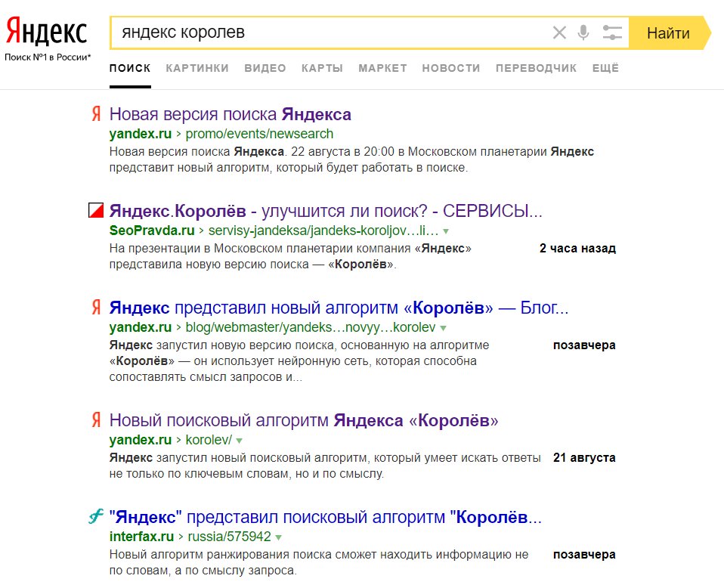Open advanced search filter settings icon

(612, 32)
